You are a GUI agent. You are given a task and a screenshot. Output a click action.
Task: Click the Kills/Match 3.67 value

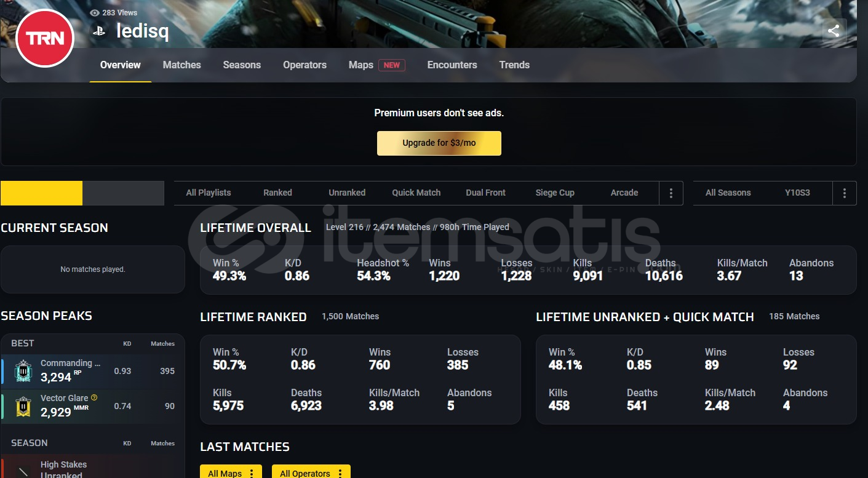tap(729, 276)
